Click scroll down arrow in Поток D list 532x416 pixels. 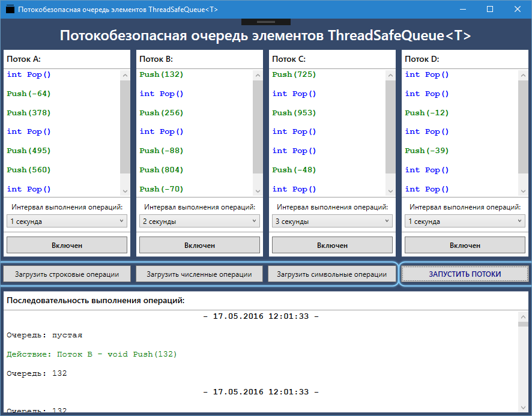[523, 191]
